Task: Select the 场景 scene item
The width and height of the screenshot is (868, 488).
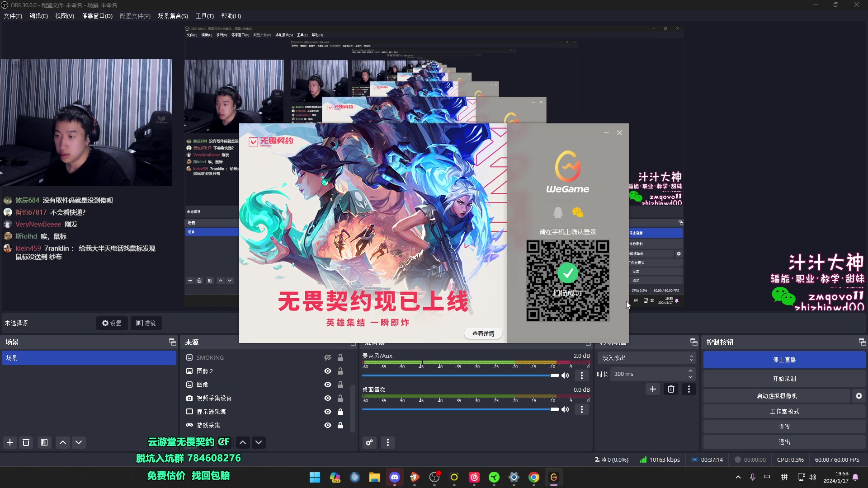Action: [89, 358]
